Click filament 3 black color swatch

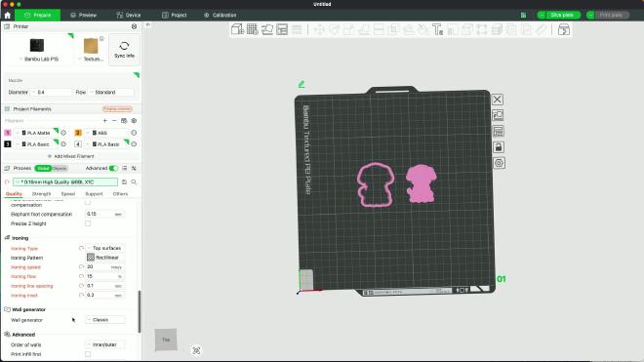[8, 144]
